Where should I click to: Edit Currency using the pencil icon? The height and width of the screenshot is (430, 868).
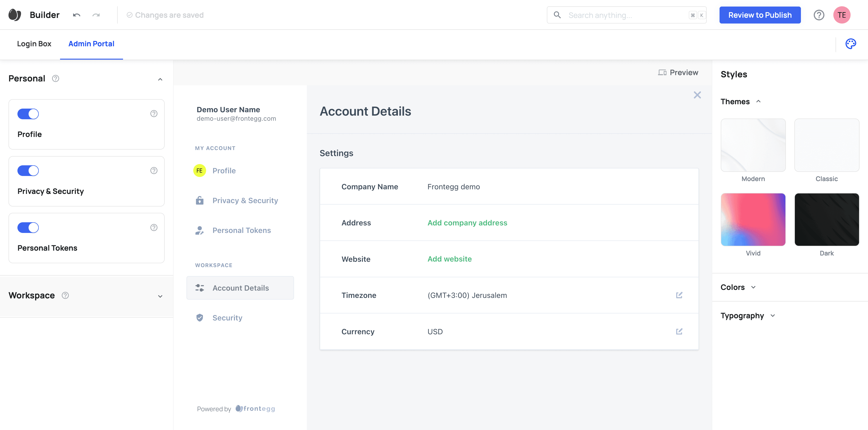(x=679, y=332)
